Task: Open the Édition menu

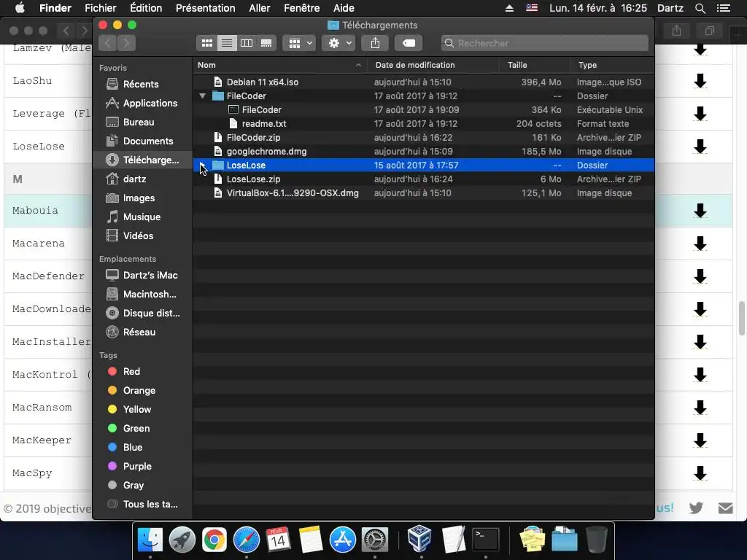Action: [146, 8]
